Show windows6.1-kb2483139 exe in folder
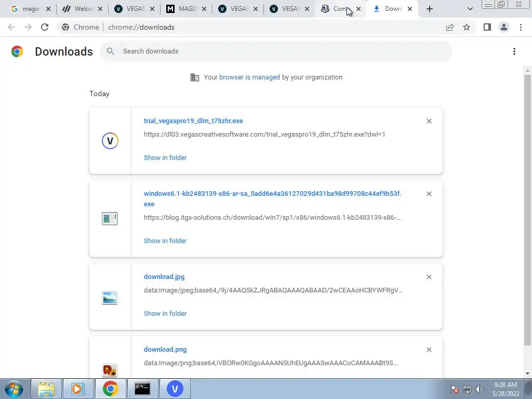This screenshot has height=399, width=532. pos(165,241)
